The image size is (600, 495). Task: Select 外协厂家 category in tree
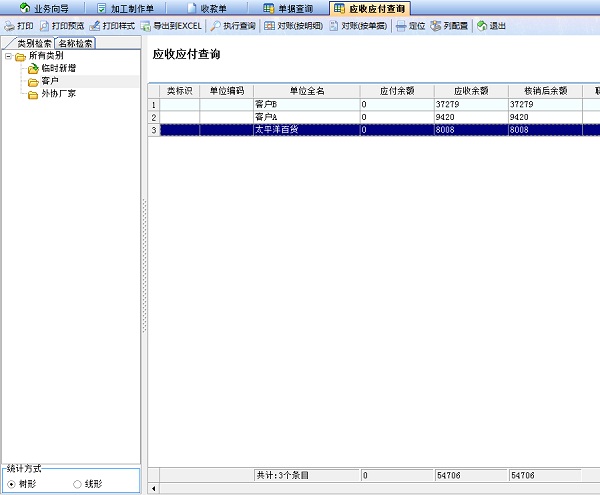[57, 95]
